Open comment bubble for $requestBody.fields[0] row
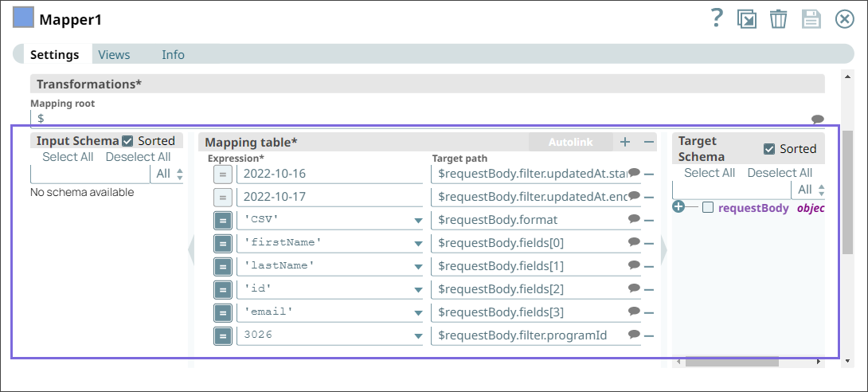This screenshot has height=392, width=868. click(635, 242)
